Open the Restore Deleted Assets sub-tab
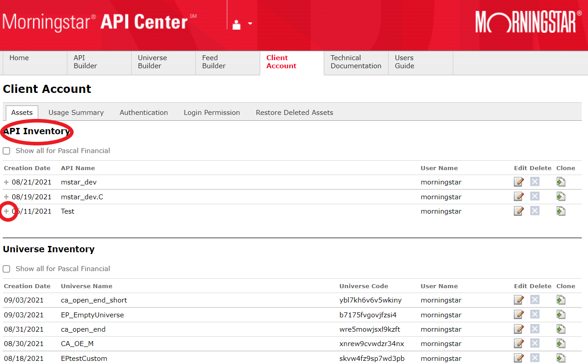Image resolution: width=588 pixels, height=364 pixels. [295, 113]
